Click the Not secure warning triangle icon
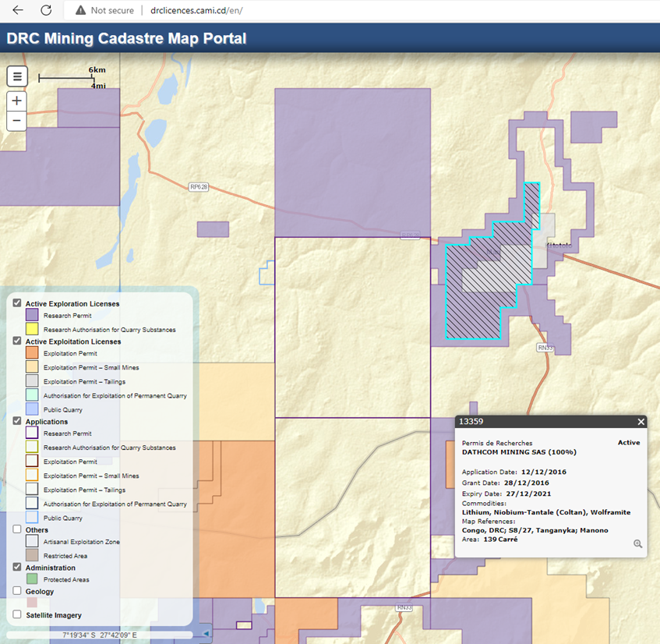 (x=80, y=10)
